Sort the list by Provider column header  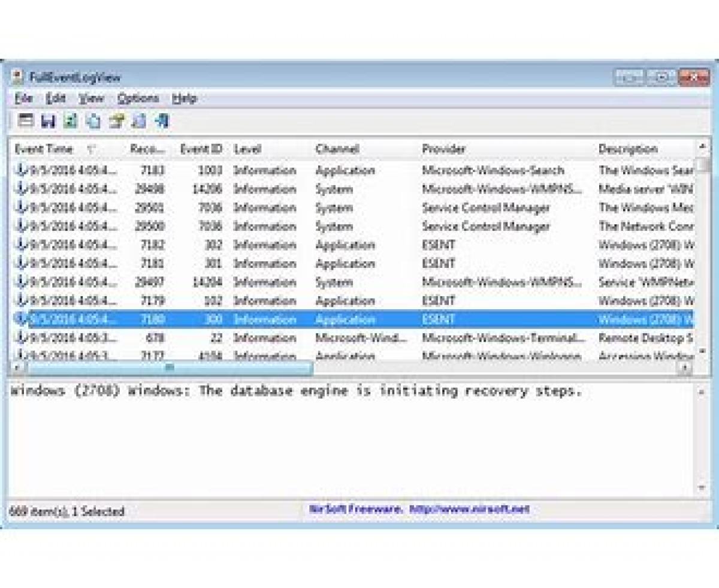443,149
